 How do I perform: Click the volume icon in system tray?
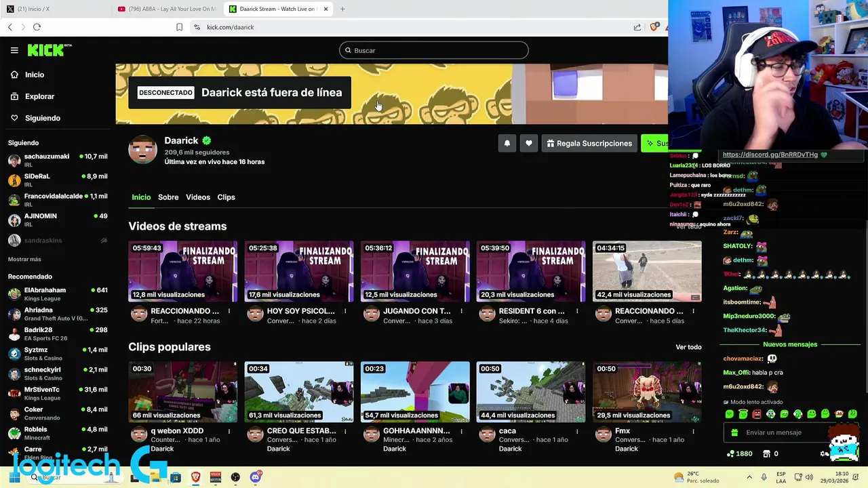pyautogui.click(x=809, y=477)
